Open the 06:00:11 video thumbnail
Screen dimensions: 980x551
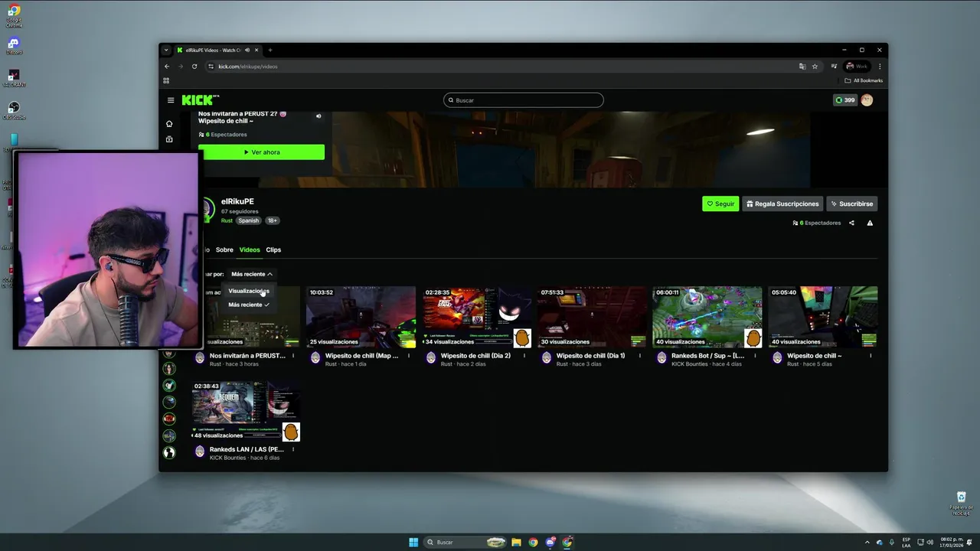(x=707, y=317)
